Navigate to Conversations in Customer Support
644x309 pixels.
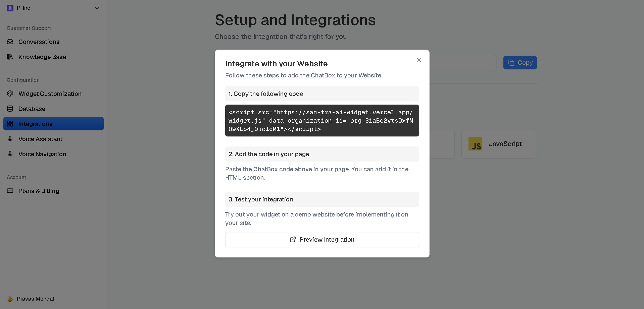point(39,42)
